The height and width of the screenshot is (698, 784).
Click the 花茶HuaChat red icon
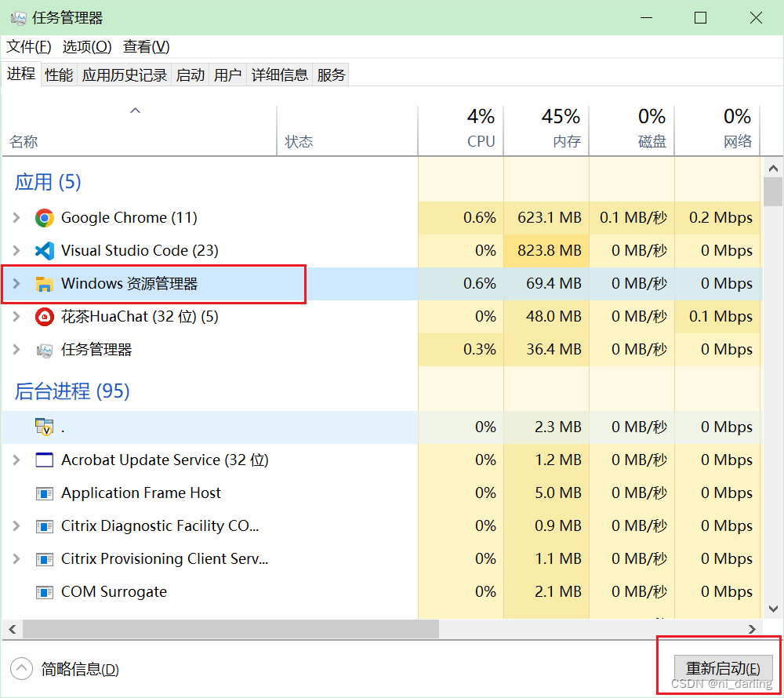(x=45, y=317)
